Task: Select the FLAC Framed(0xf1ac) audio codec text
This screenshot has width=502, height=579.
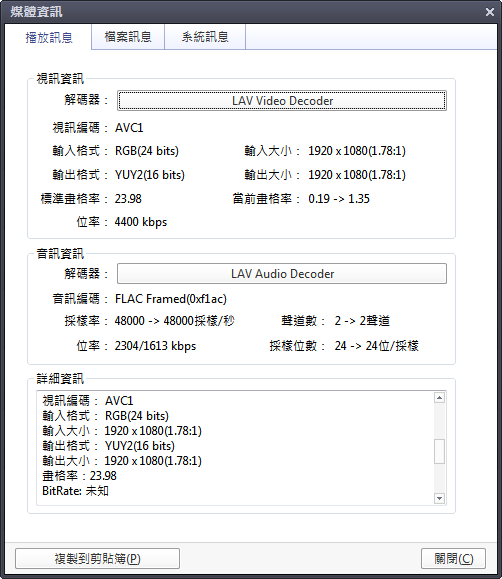Action: coord(171,299)
